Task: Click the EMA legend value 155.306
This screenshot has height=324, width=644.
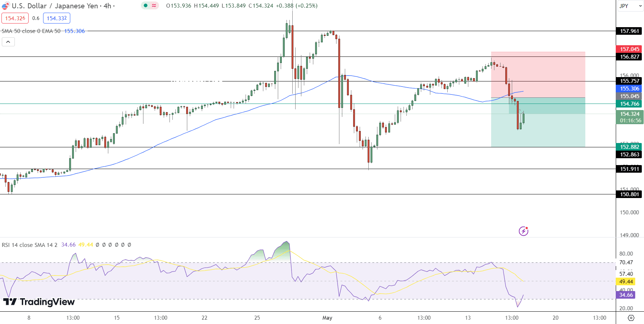Action: 75,31
